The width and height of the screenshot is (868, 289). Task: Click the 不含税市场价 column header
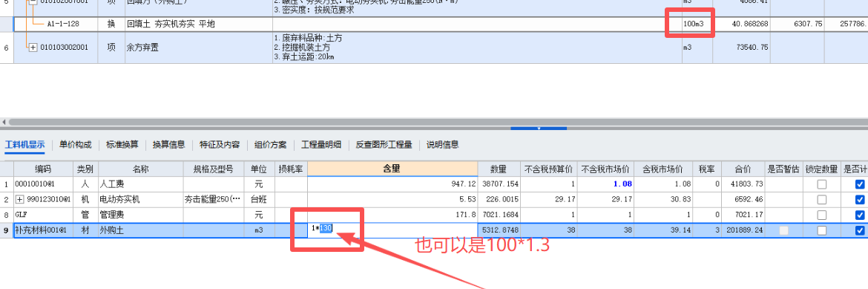pyautogui.click(x=605, y=169)
